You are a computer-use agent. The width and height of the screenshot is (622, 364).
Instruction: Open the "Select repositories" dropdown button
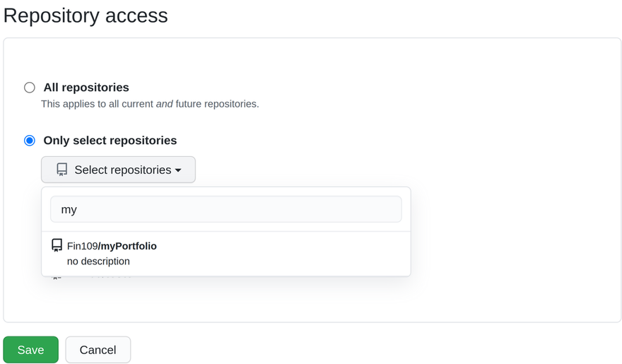[118, 170]
